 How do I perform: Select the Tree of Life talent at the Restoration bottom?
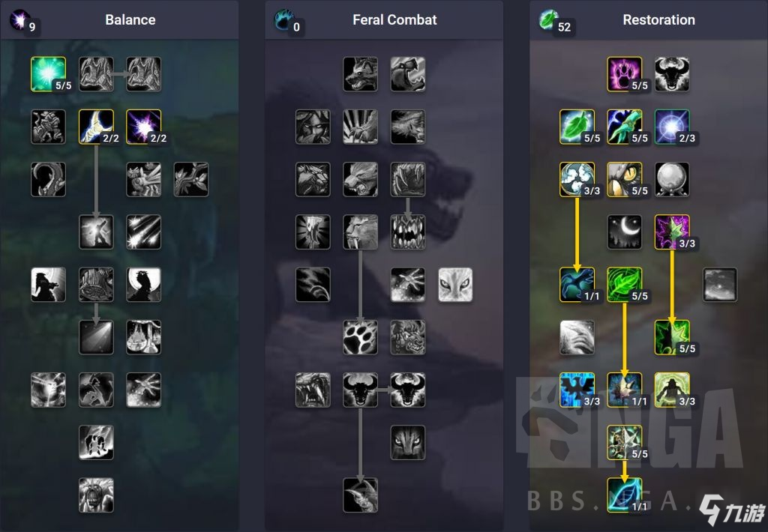pyautogui.click(x=625, y=495)
